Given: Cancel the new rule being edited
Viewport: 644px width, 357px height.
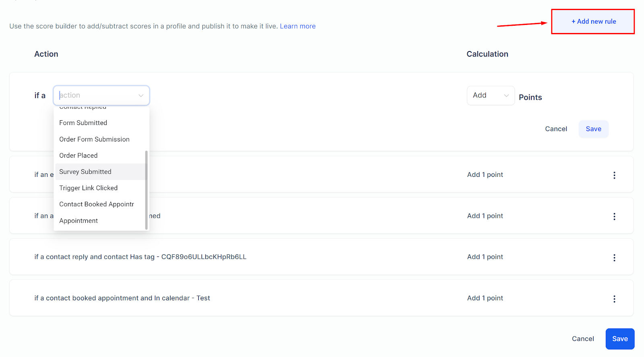Looking at the screenshot, I should (556, 129).
